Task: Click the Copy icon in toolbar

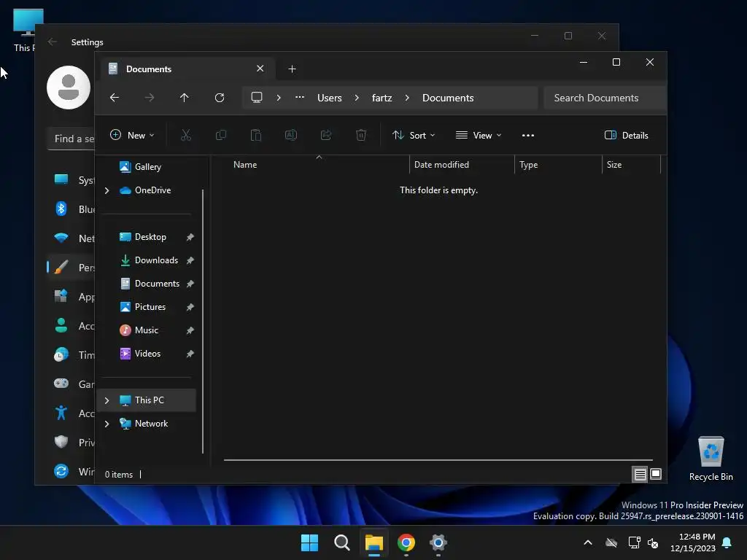Action: click(x=221, y=135)
